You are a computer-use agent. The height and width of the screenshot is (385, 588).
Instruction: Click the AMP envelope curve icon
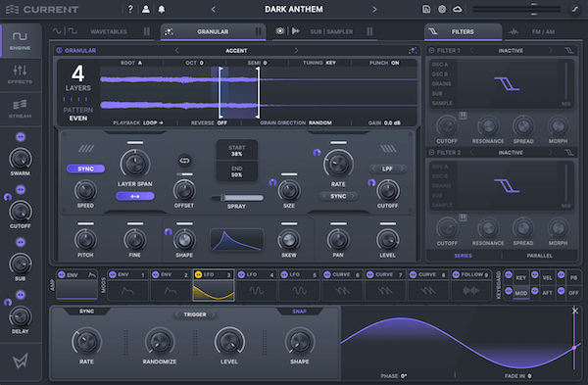coord(92,275)
